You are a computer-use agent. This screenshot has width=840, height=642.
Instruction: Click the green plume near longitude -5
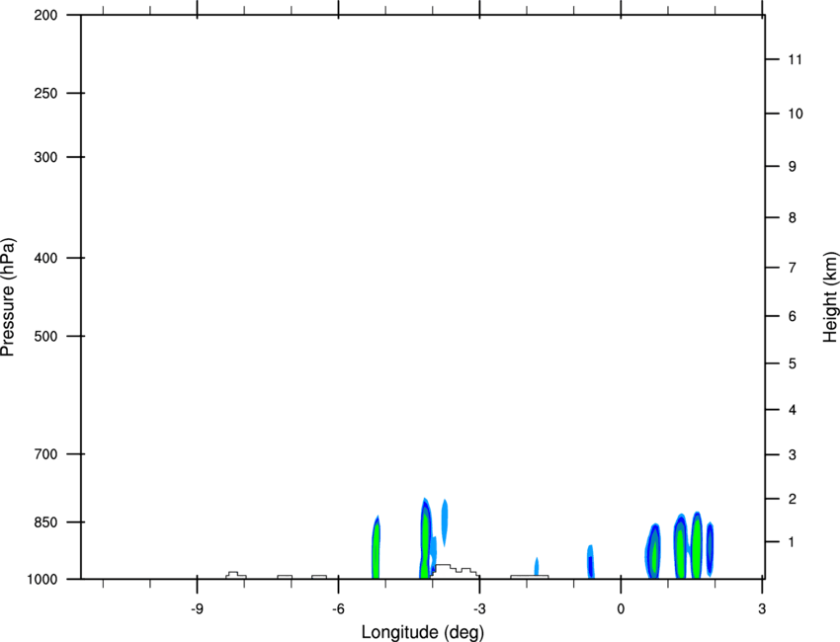pos(376,547)
